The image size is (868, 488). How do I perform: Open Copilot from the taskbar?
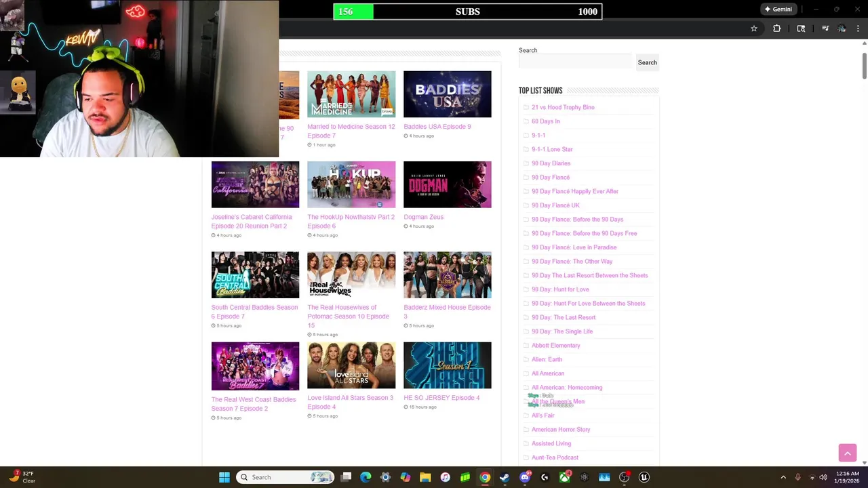pyautogui.click(x=405, y=477)
